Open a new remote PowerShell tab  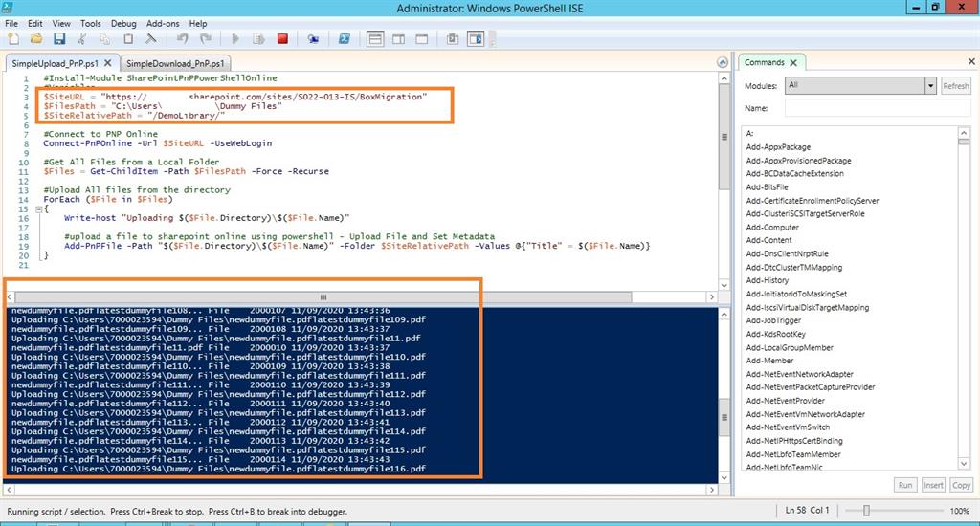point(313,38)
